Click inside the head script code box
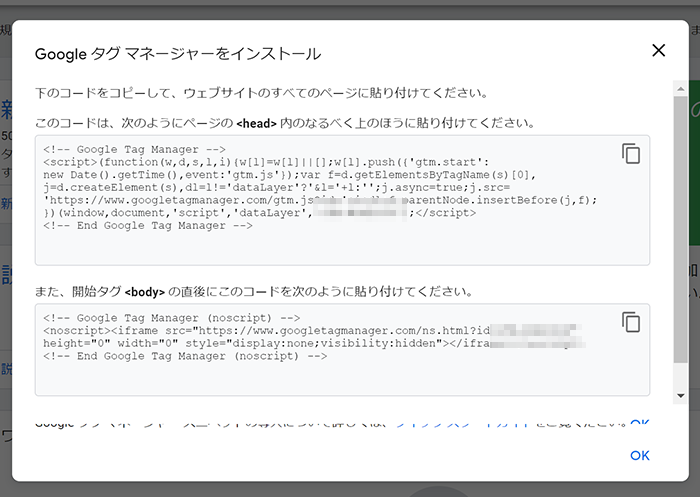The width and height of the screenshot is (700, 497). [x=342, y=200]
